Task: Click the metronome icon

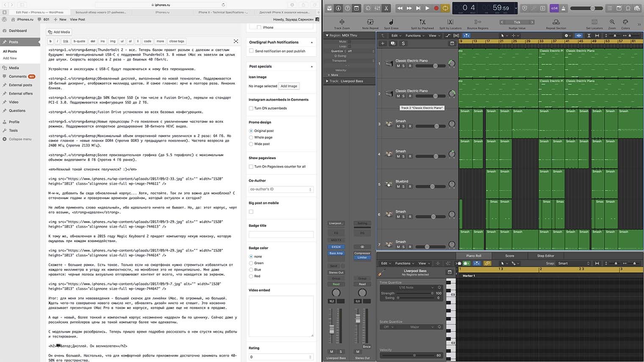Action: (x=563, y=8)
